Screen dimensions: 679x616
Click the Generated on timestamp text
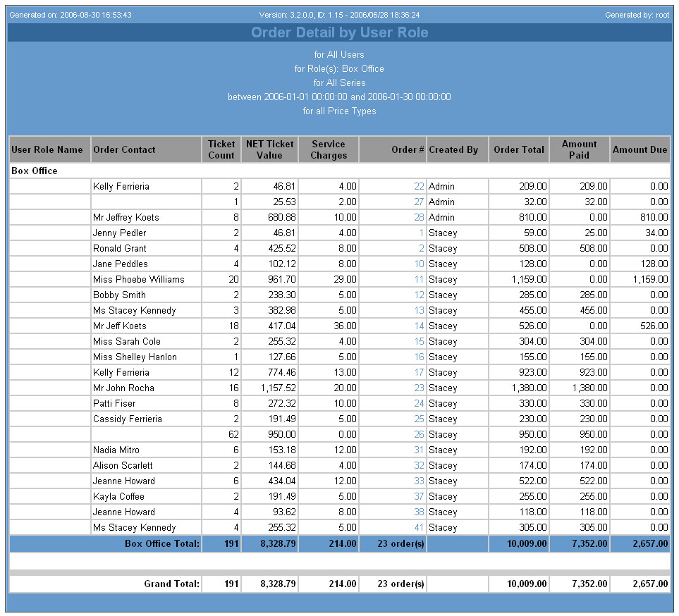pyautogui.click(x=71, y=15)
